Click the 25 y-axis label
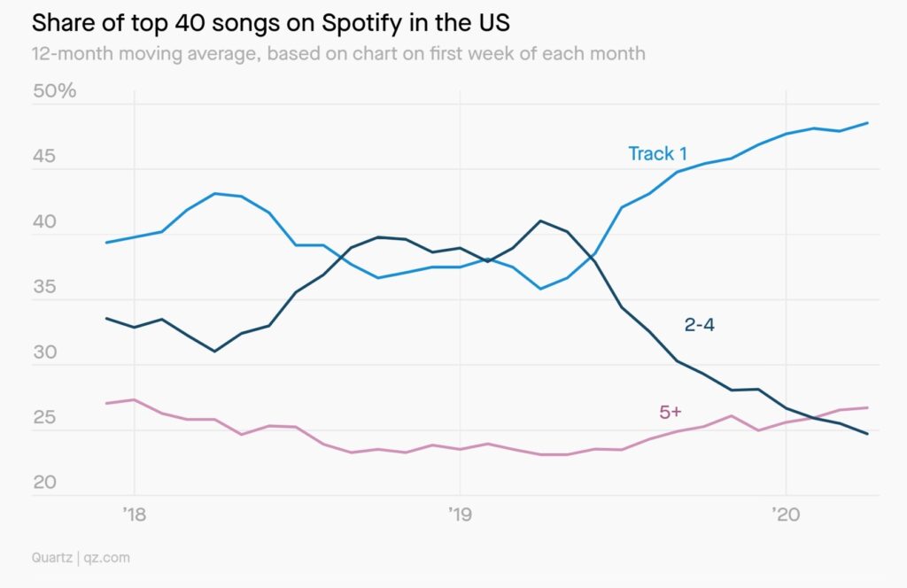 pos(43,418)
